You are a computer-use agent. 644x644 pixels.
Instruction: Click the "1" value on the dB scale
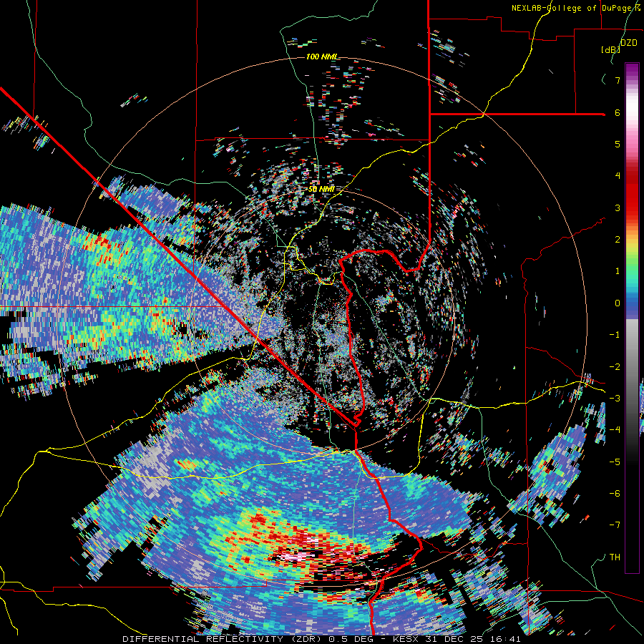(618, 271)
